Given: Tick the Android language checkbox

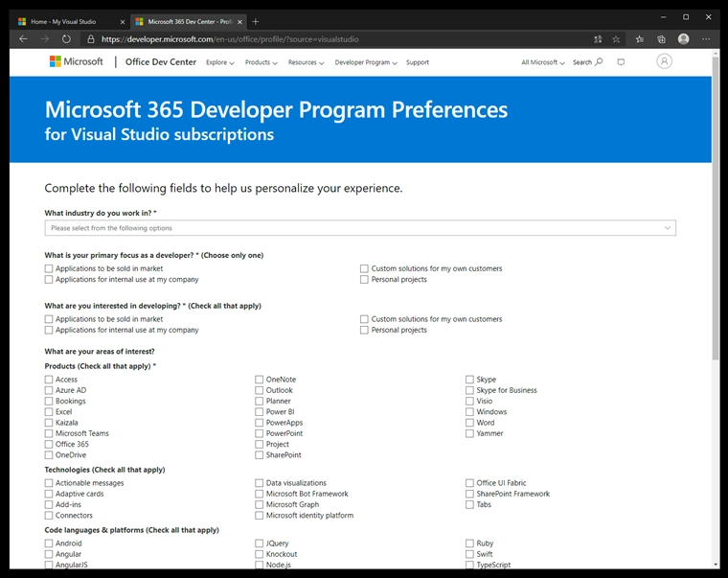Looking at the screenshot, I should pos(49,543).
